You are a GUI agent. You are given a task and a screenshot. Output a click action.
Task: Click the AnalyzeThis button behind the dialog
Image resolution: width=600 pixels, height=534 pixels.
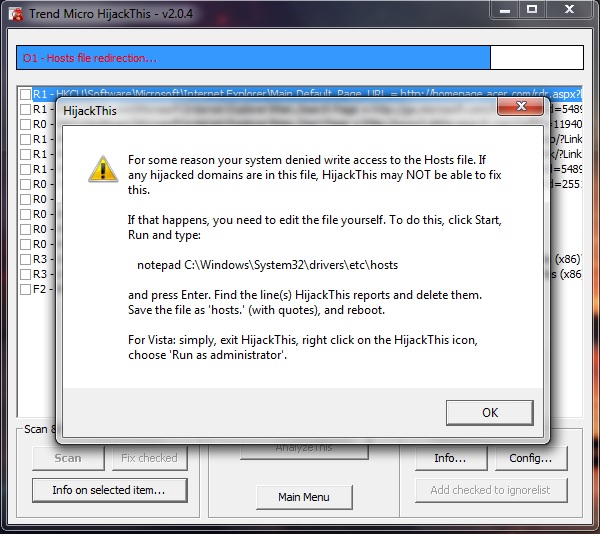click(304, 451)
